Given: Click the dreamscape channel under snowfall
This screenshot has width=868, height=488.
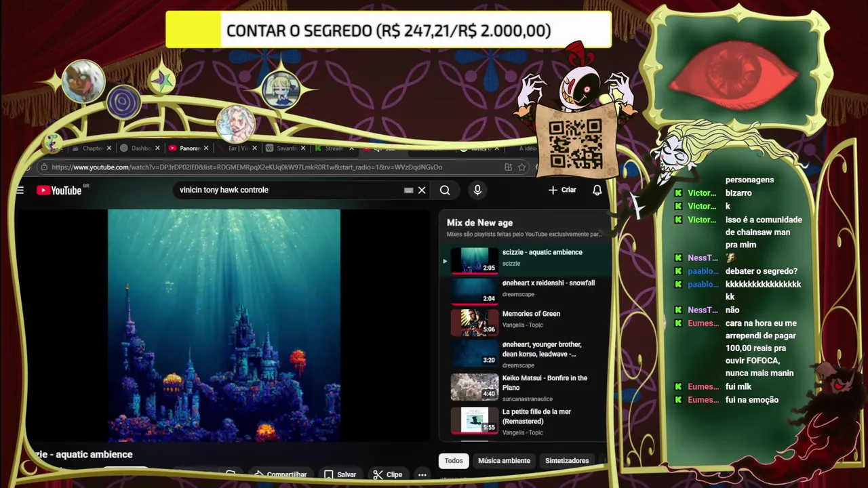Looking at the screenshot, I should click(518, 294).
